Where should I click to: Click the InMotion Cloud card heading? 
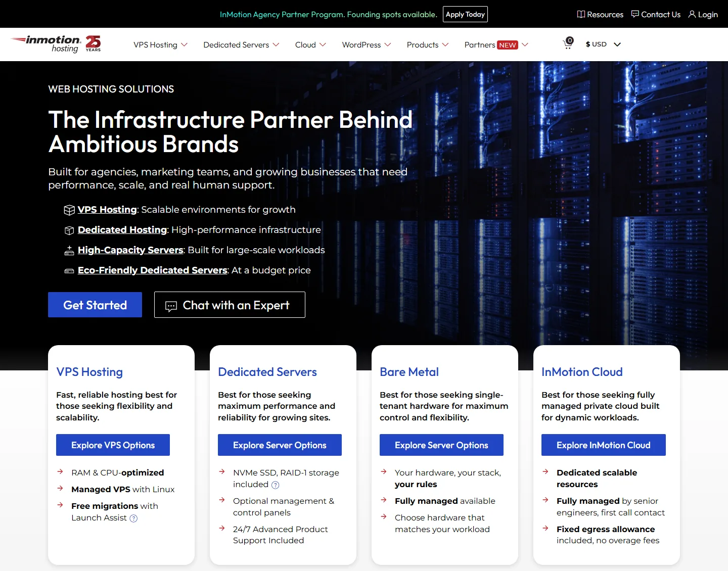pyautogui.click(x=582, y=372)
